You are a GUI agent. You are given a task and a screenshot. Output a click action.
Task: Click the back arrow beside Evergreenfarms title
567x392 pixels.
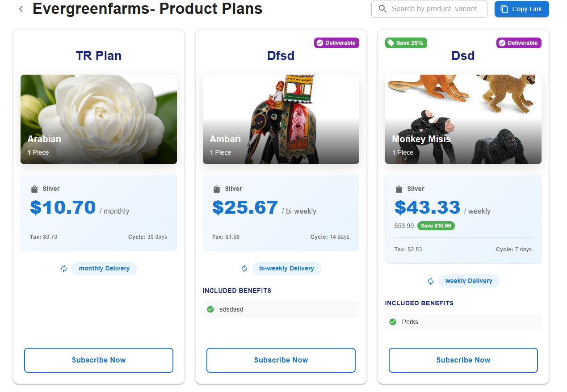tap(21, 9)
